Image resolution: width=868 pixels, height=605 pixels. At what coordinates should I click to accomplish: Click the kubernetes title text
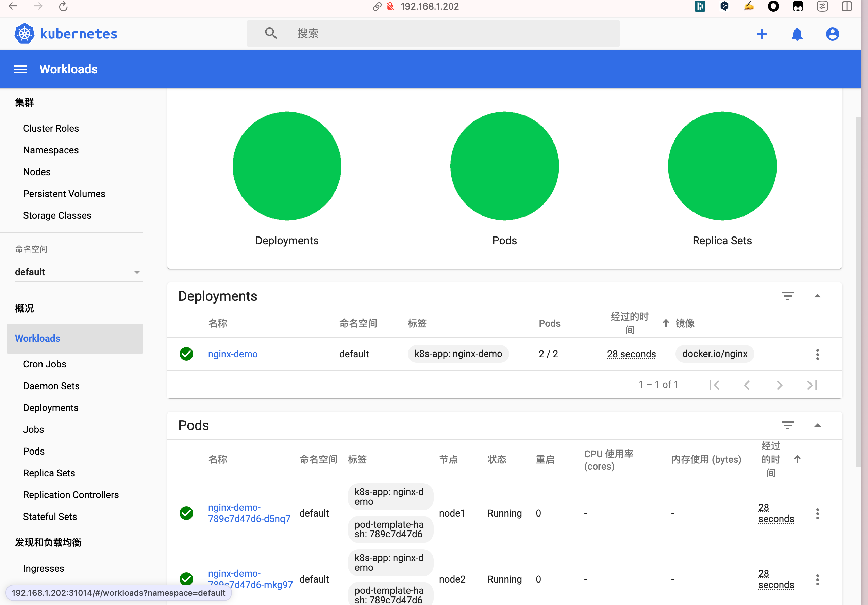[x=79, y=34]
